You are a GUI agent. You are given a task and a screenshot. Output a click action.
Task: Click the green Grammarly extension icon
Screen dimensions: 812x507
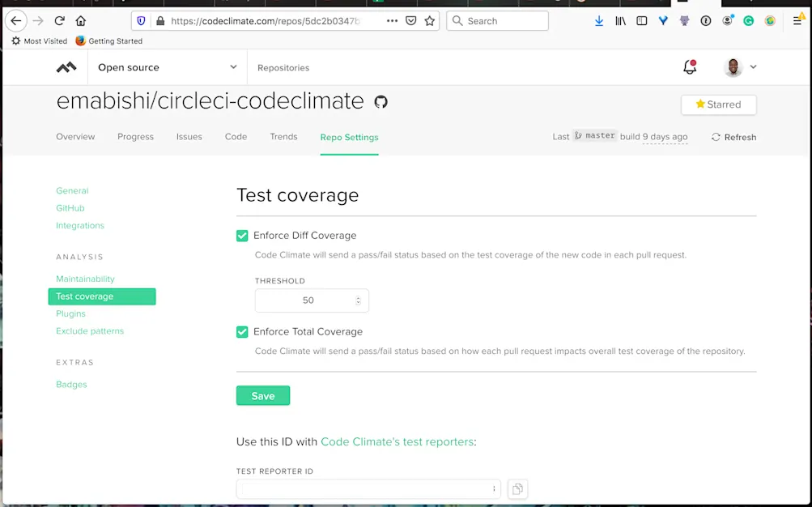coord(748,21)
